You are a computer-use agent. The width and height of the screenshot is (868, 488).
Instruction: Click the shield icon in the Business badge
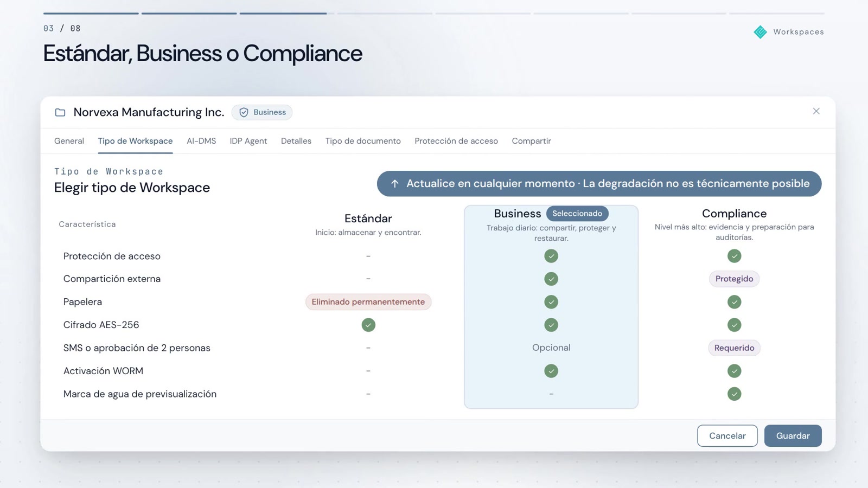(x=244, y=112)
